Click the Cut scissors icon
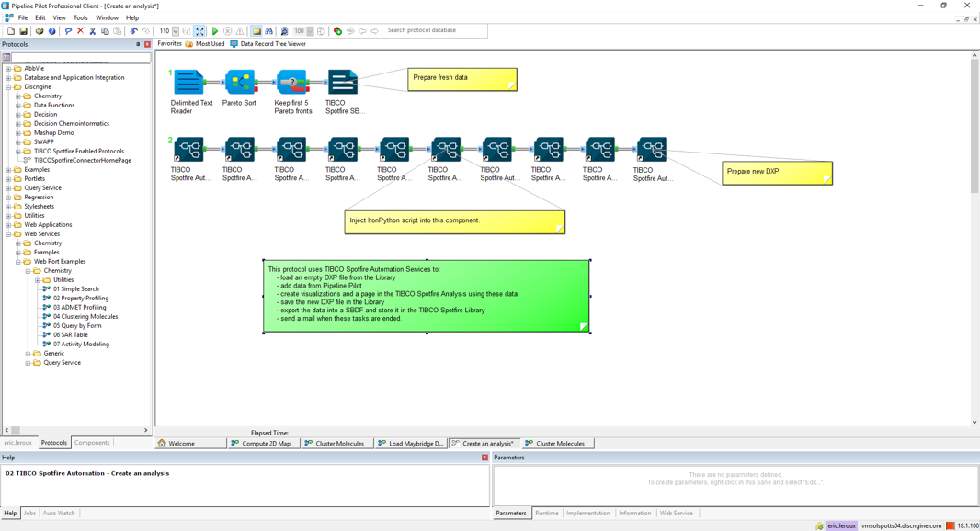The height and width of the screenshot is (531, 980). click(x=93, y=30)
